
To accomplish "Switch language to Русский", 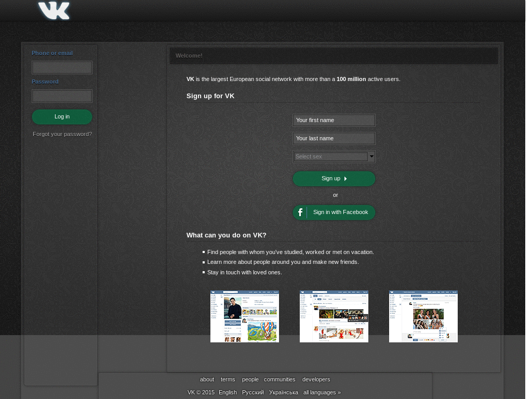I will [x=253, y=393].
